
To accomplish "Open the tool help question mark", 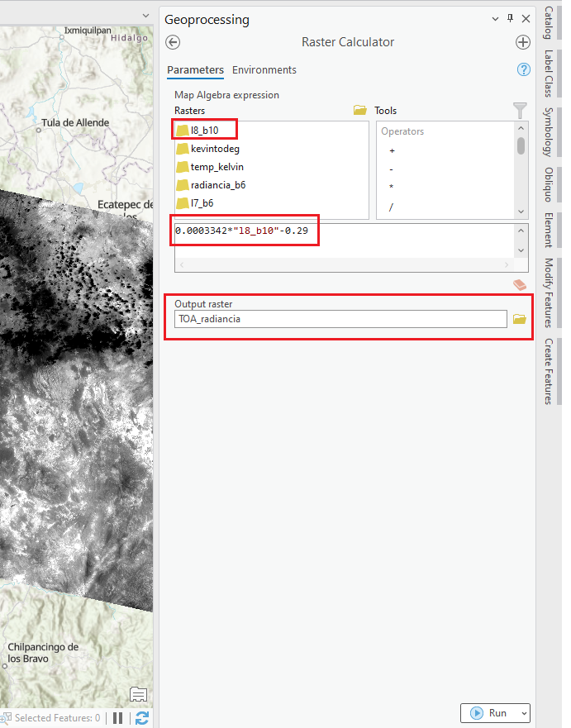I will coord(523,70).
